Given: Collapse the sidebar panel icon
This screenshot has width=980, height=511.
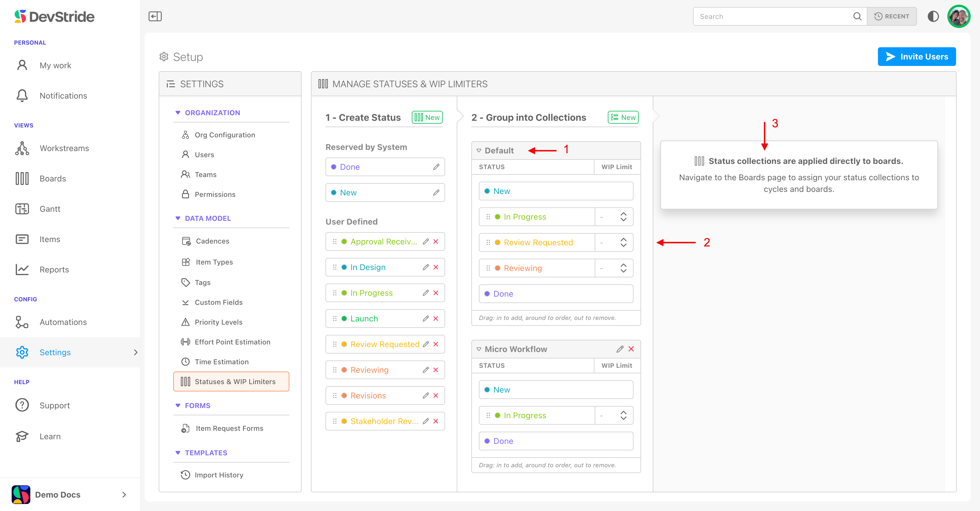Looking at the screenshot, I should tap(155, 16).
